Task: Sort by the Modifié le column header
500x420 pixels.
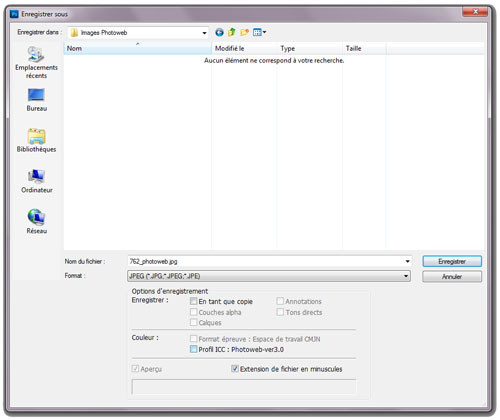Action: 244,48
